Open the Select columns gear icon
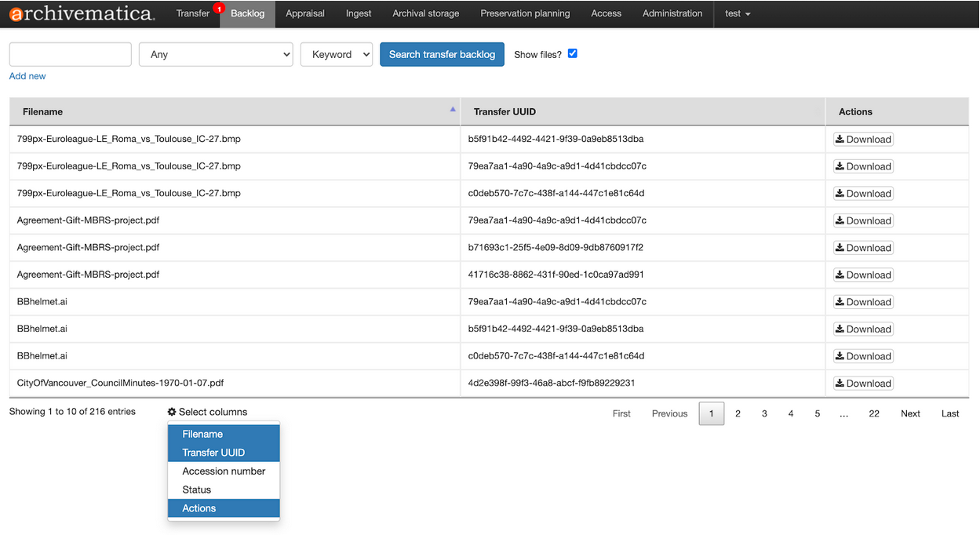This screenshot has height=535, width=980. pyautogui.click(x=172, y=411)
